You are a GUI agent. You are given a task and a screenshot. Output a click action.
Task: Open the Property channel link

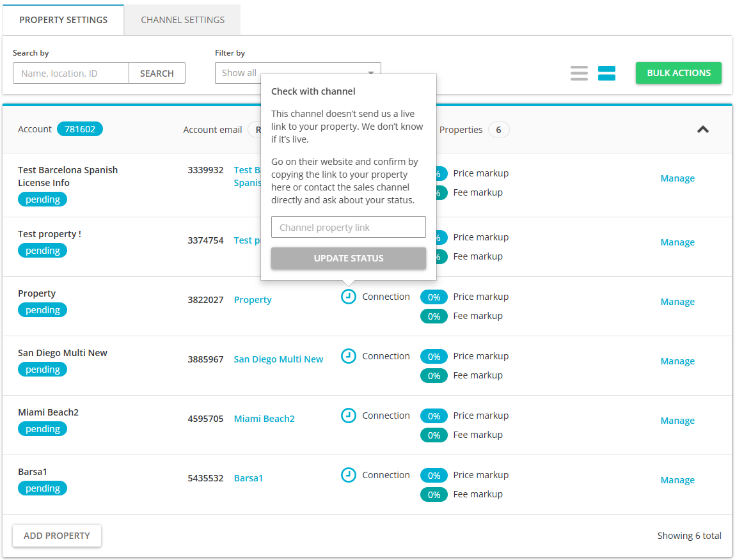[253, 300]
